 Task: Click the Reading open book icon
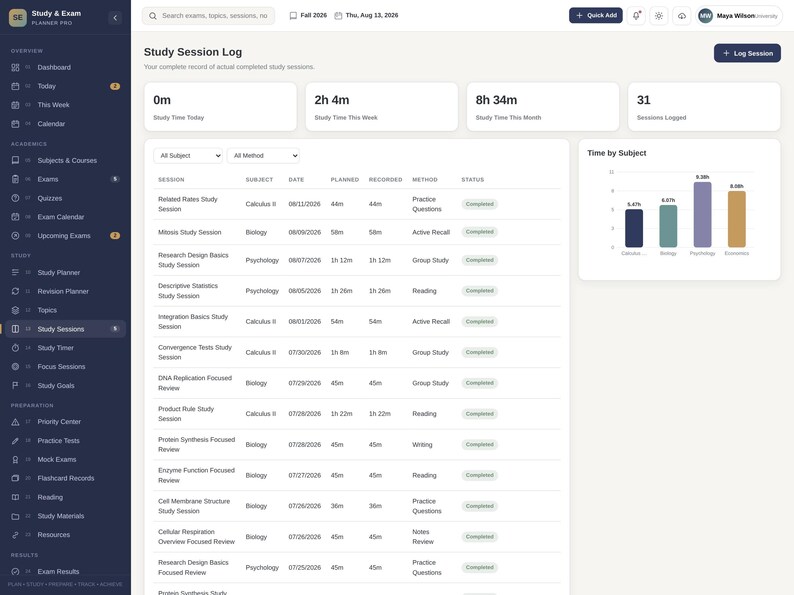click(15, 497)
